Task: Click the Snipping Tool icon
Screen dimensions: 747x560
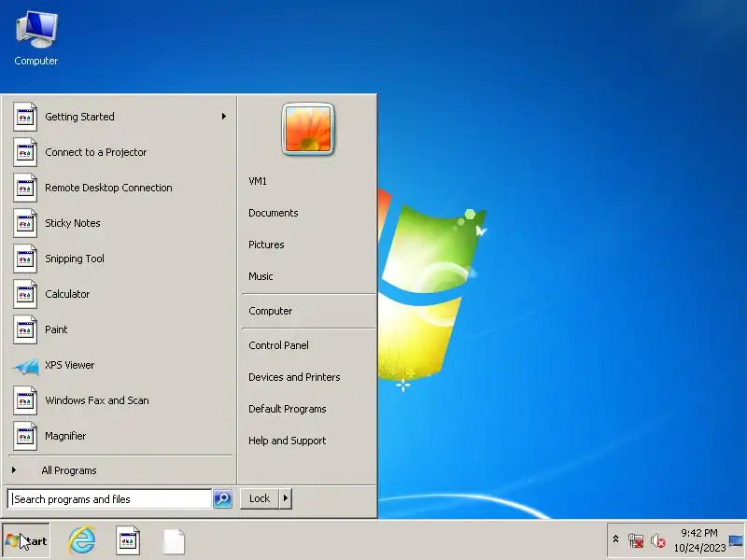Action: pyautogui.click(x=25, y=259)
